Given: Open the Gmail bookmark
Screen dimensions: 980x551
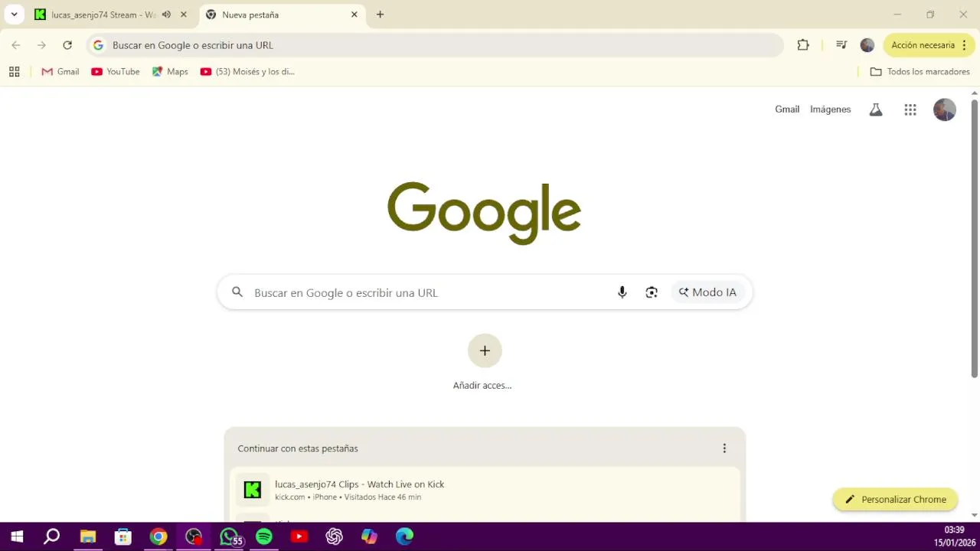Looking at the screenshot, I should point(60,72).
